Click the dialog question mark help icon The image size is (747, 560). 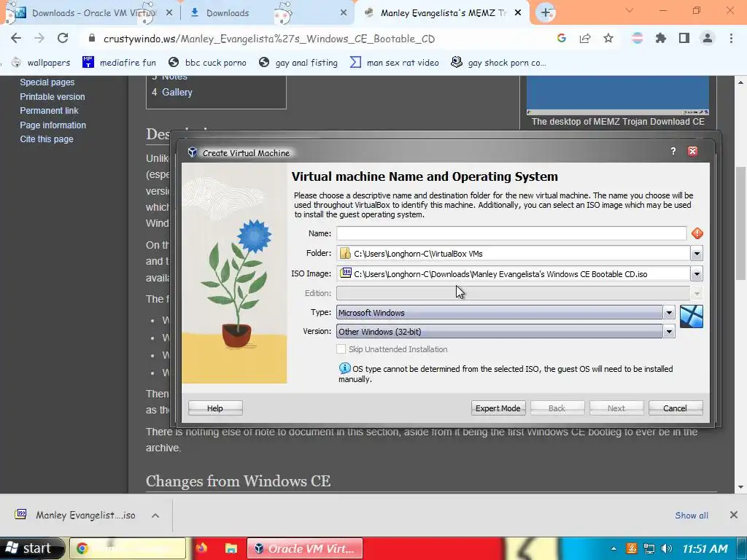pyautogui.click(x=673, y=151)
